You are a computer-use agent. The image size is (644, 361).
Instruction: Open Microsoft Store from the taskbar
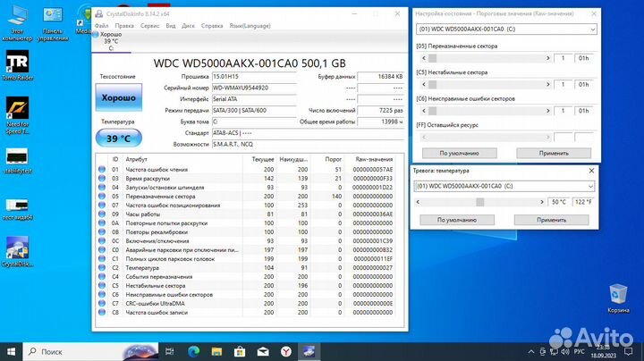click(x=240, y=351)
